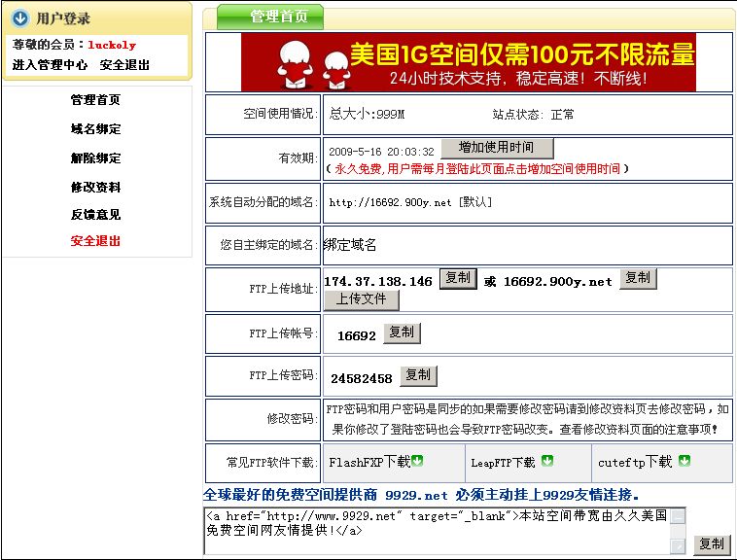The width and height of the screenshot is (737, 560).
Task: Open 反馈意见 sidebar item
Action: pos(95,214)
